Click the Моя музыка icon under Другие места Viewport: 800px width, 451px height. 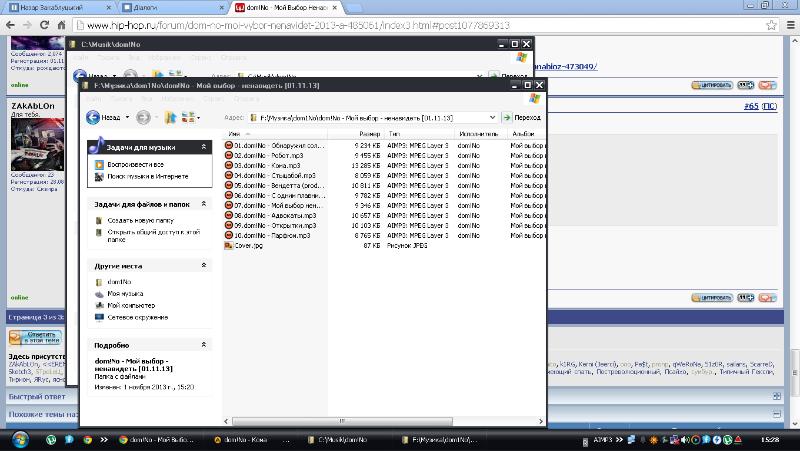pyautogui.click(x=99, y=294)
